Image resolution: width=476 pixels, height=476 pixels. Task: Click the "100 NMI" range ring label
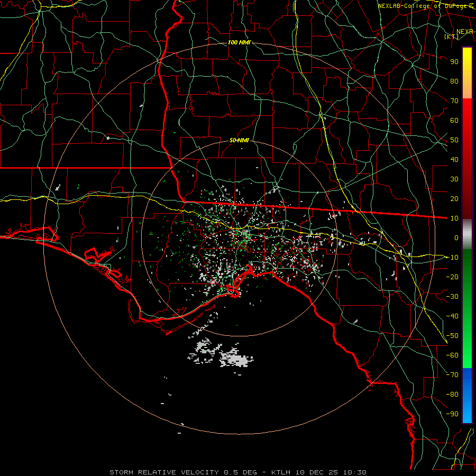[239, 42]
